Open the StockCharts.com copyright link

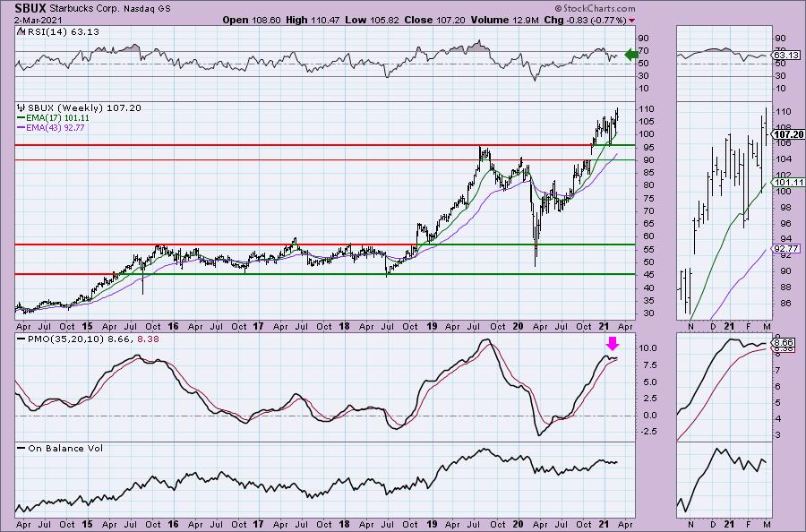595,8
